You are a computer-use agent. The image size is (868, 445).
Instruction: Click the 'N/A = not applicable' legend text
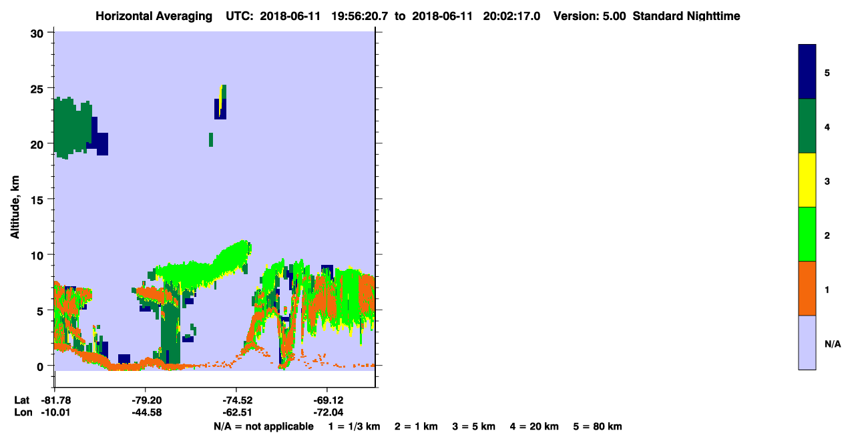pos(263,426)
